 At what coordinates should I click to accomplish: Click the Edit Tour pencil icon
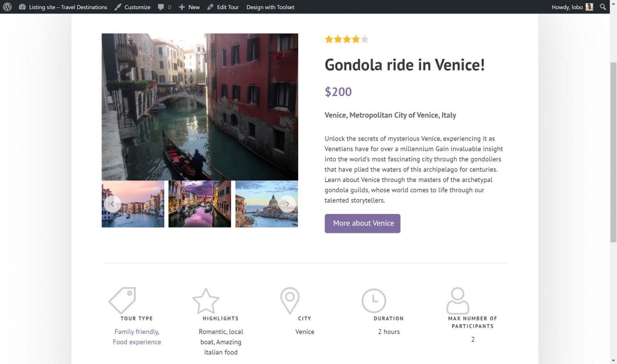209,7
